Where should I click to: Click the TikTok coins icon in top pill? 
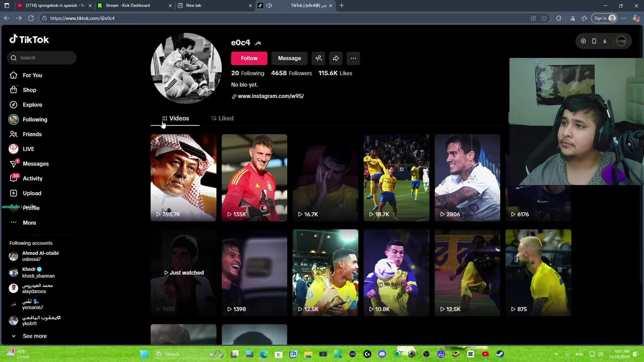(x=583, y=41)
